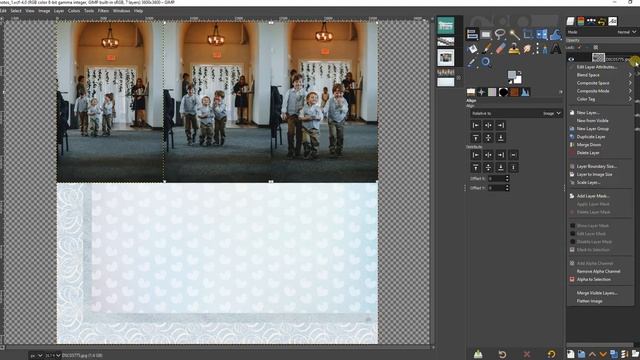Select the Warp Transform tool

[x=556, y=35]
